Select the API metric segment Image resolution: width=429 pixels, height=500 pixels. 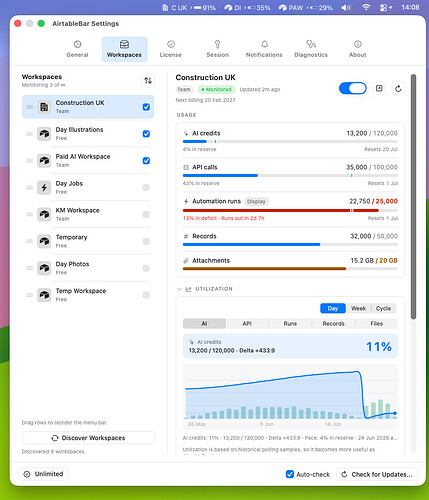pyautogui.click(x=247, y=323)
